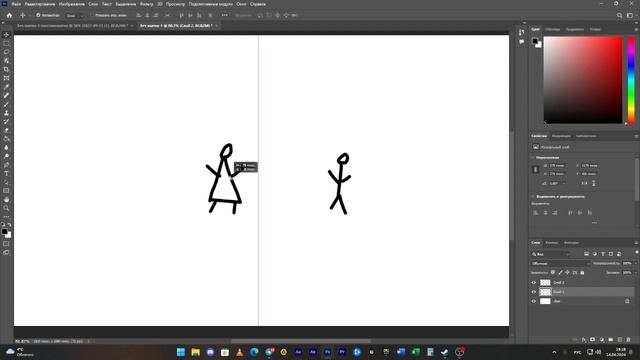Select the Type tool
The image size is (640, 360).
[6, 173]
